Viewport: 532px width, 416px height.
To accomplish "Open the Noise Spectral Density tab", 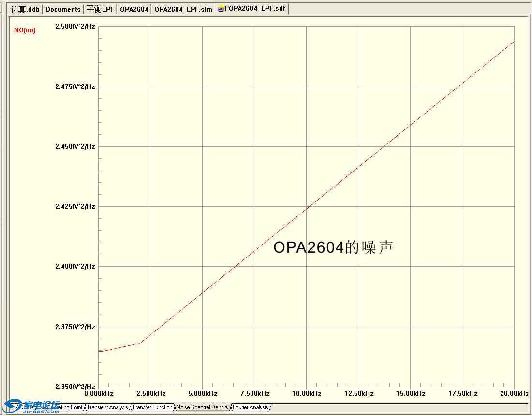I will [202, 407].
